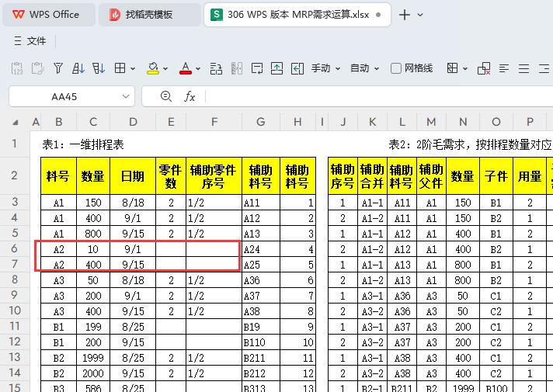The height and width of the screenshot is (392, 553).
Task: Select column N header
Action: click(x=463, y=122)
